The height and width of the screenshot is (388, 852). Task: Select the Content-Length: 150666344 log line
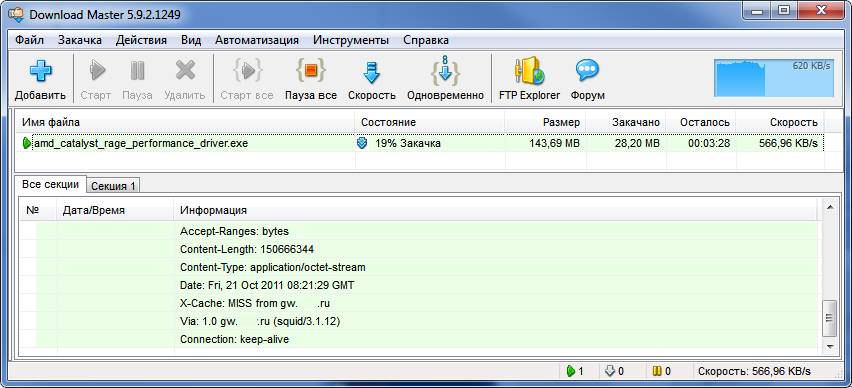(418, 249)
